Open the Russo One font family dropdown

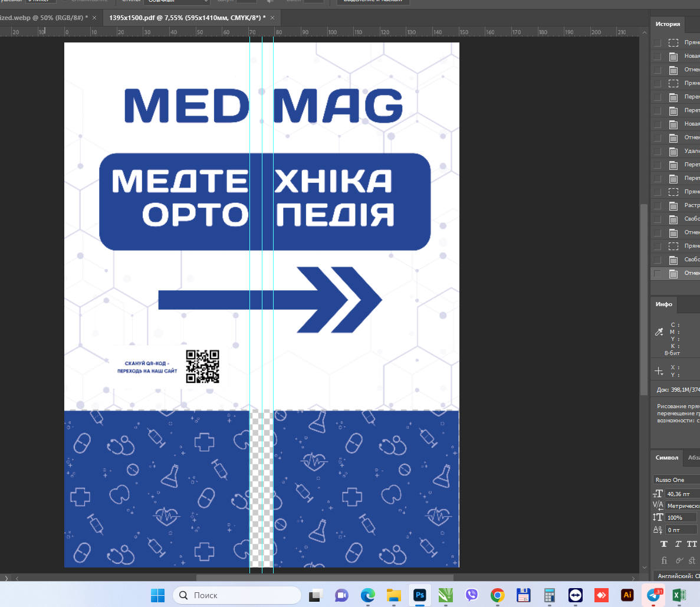(676, 480)
